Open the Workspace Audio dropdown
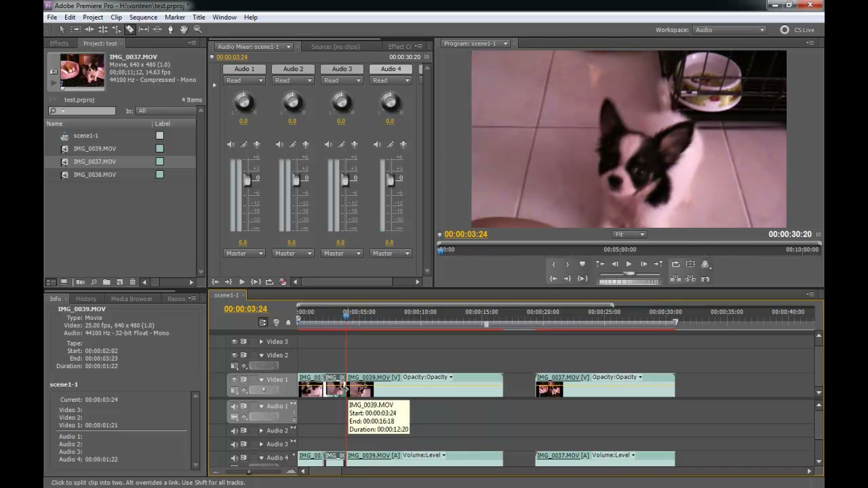The height and width of the screenshot is (488, 868). 730,30
